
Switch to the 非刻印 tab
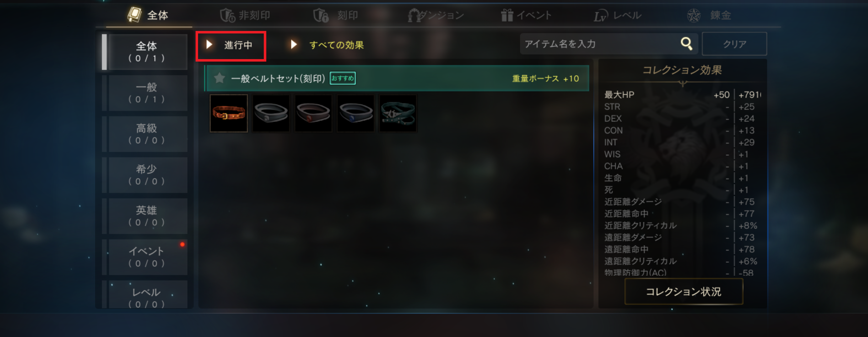[245, 15]
